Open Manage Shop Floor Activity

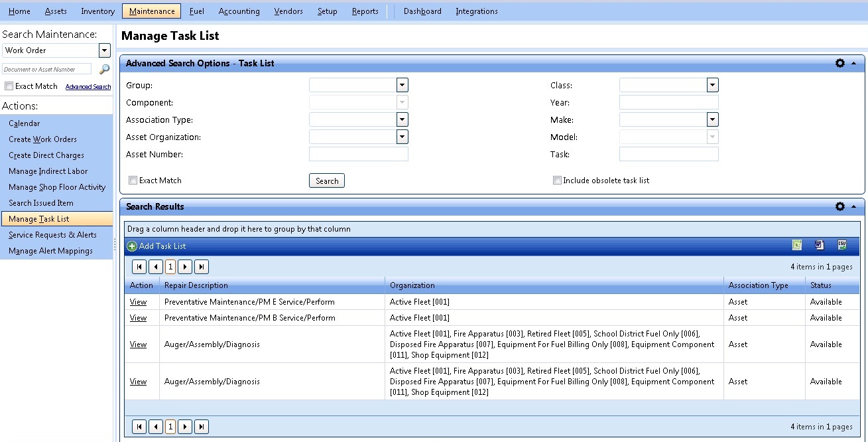pyautogui.click(x=56, y=187)
